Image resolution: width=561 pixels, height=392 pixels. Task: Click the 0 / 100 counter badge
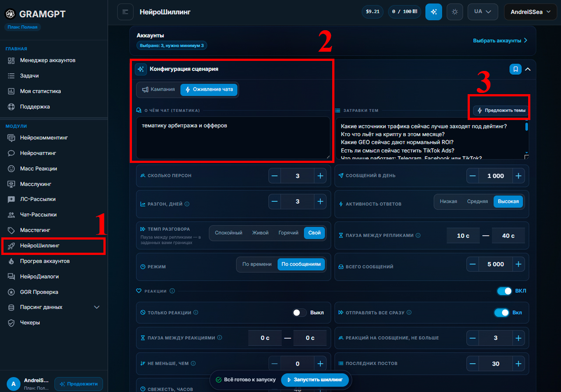point(404,12)
